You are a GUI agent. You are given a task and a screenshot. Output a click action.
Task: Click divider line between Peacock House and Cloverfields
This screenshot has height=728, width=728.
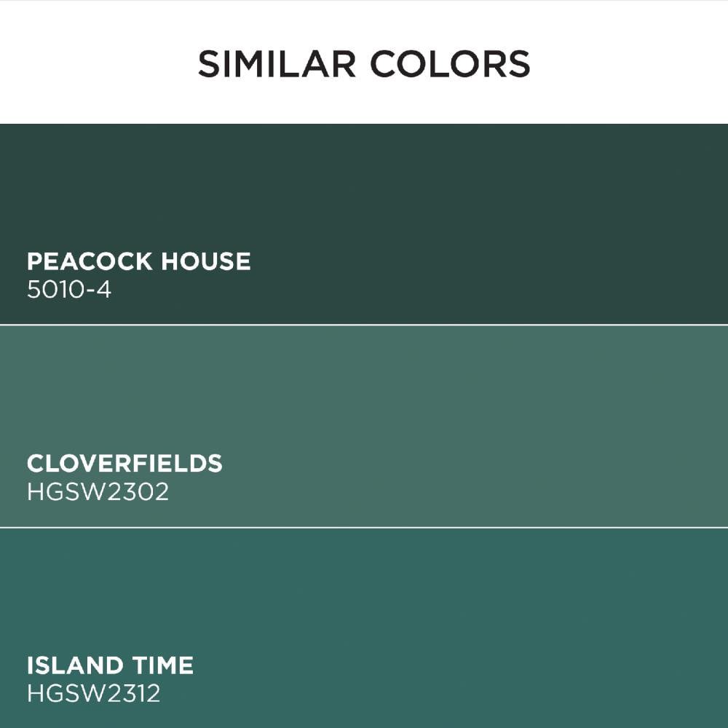(364, 325)
